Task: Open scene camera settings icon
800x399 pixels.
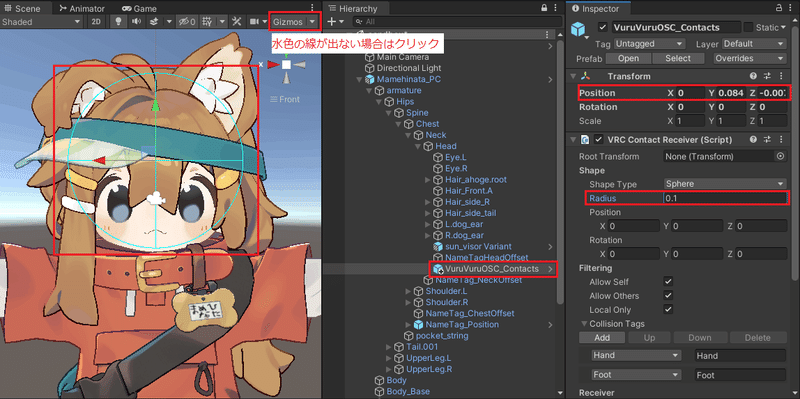Action: tap(254, 21)
